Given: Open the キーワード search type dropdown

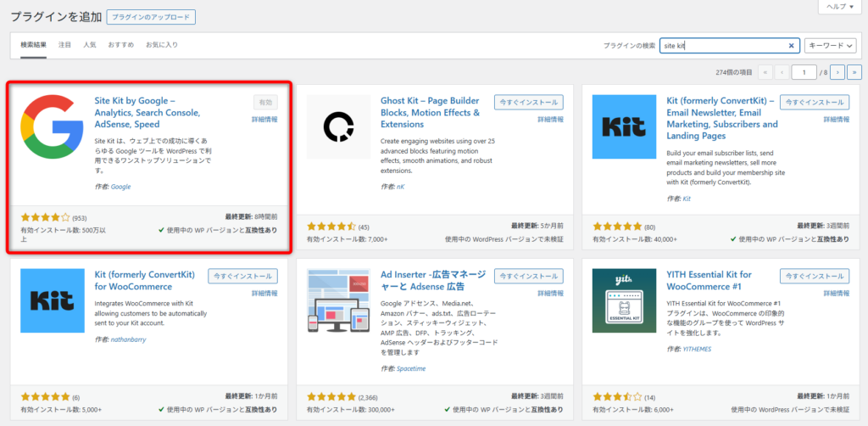Looking at the screenshot, I should click(831, 46).
